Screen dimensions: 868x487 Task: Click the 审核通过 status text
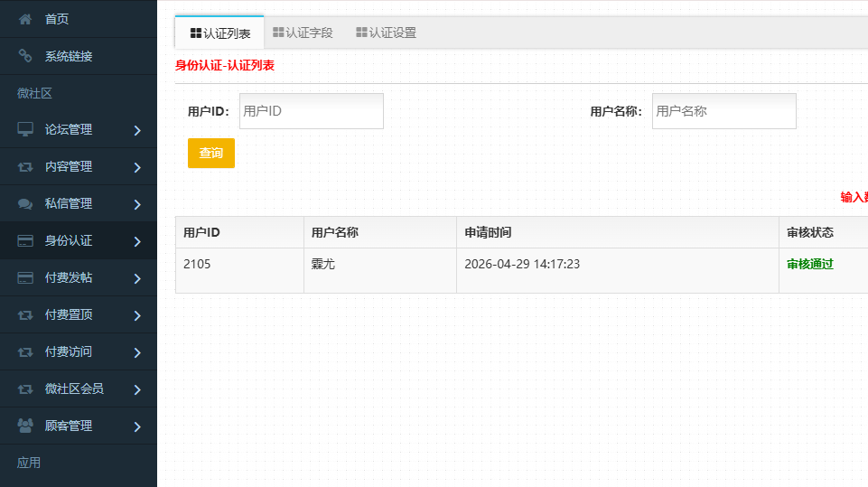pyautogui.click(x=809, y=264)
